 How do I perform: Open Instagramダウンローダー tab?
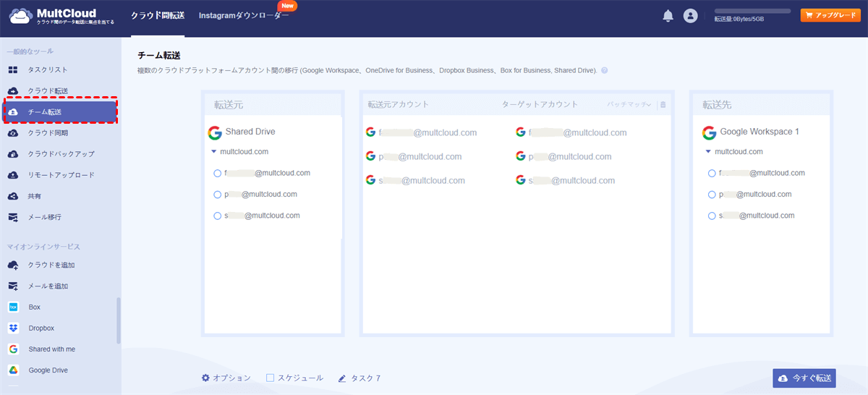[x=244, y=16]
